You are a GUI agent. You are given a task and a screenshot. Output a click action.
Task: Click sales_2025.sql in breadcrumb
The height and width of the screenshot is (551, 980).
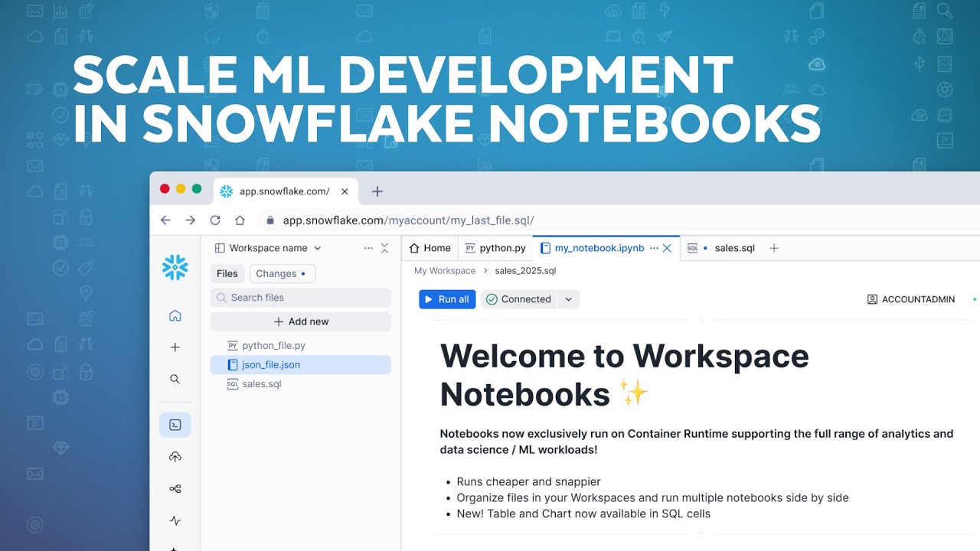[525, 271]
